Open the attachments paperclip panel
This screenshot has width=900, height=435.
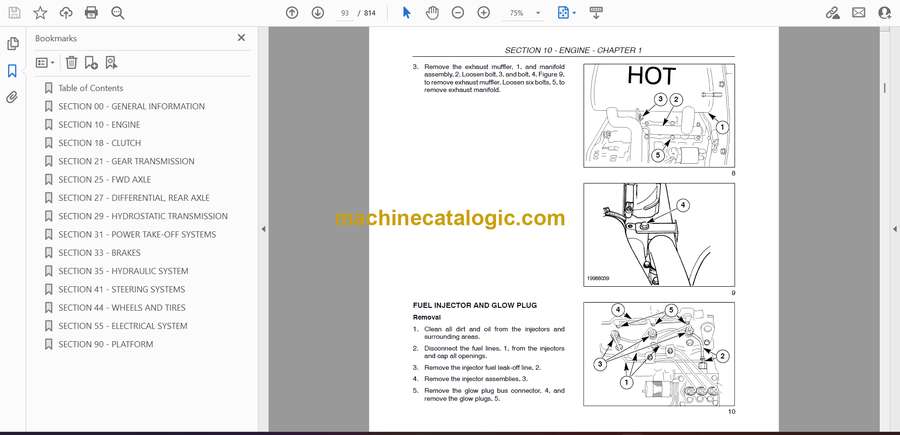(x=12, y=98)
